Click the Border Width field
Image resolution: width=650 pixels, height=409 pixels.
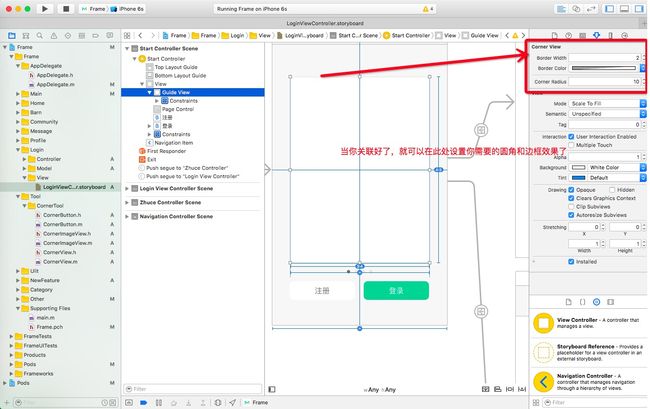tap(605, 58)
